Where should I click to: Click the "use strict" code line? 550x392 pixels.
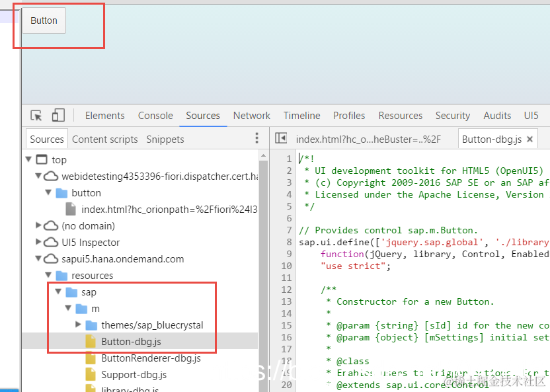[x=356, y=266]
